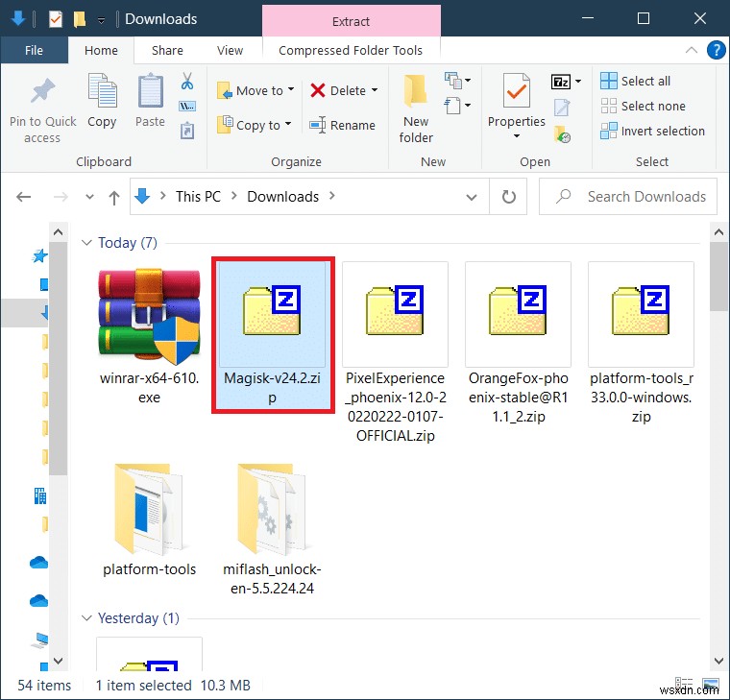Click the History icon in Open group
Viewport: 730px width, 700px height.
(563, 134)
